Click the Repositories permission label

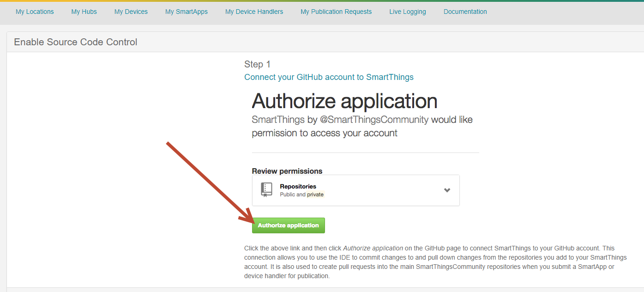pyautogui.click(x=298, y=186)
